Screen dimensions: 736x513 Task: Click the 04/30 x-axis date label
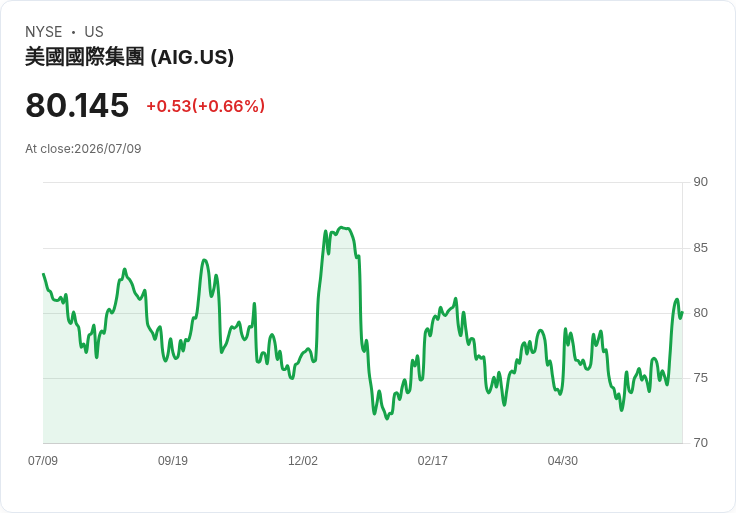coord(562,461)
